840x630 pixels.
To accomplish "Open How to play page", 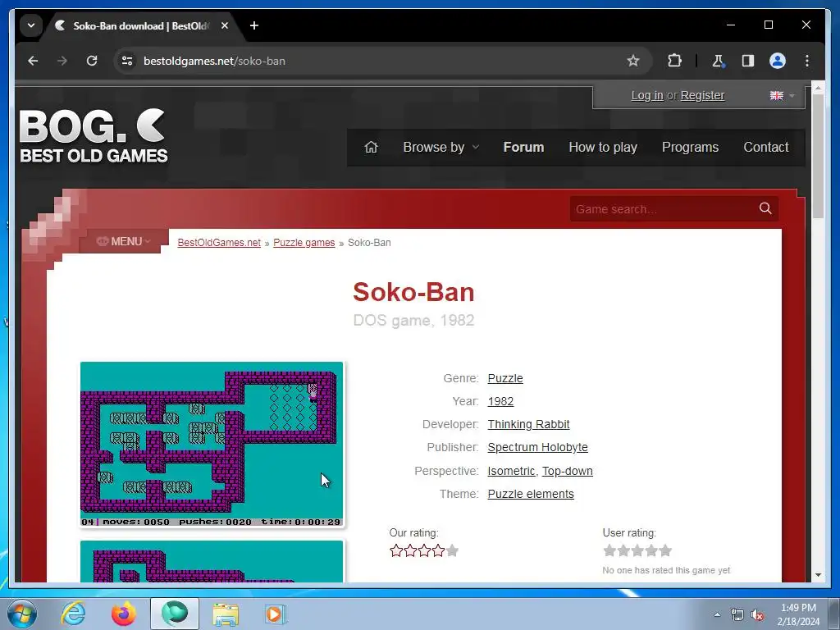I will pos(603,148).
